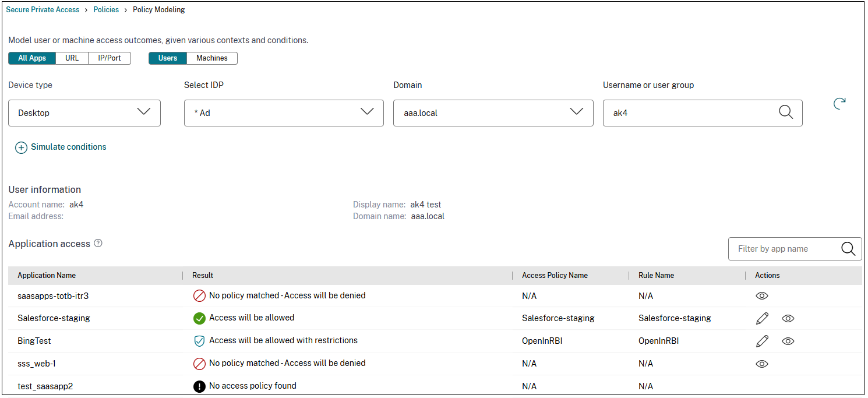Click the Filter by app name field
Screen dimensions: 868x398
(781, 249)
